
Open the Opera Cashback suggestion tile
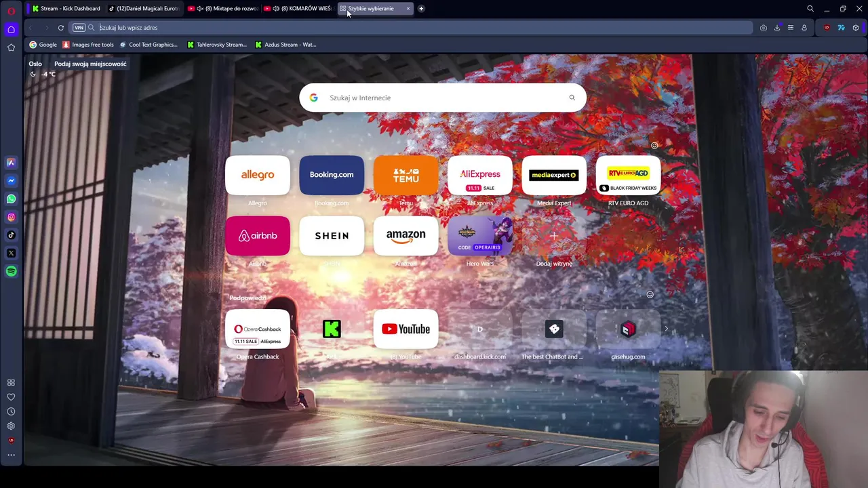pyautogui.click(x=258, y=329)
